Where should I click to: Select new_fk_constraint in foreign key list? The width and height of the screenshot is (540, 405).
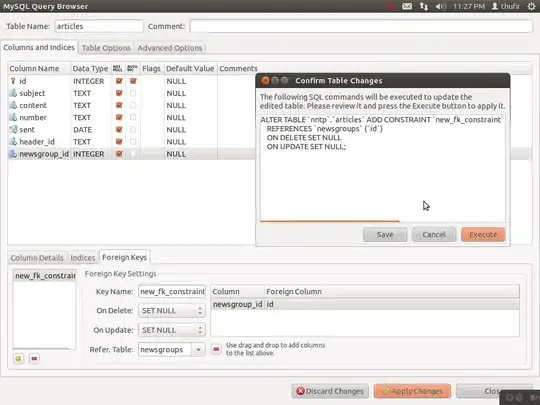coord(44,276)
